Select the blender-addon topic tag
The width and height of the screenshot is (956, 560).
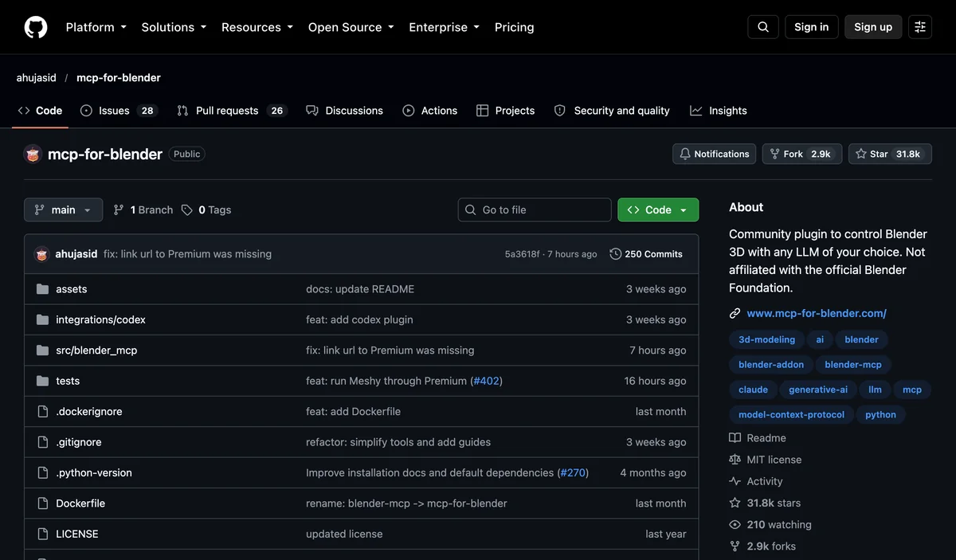(x=771, y=365)
